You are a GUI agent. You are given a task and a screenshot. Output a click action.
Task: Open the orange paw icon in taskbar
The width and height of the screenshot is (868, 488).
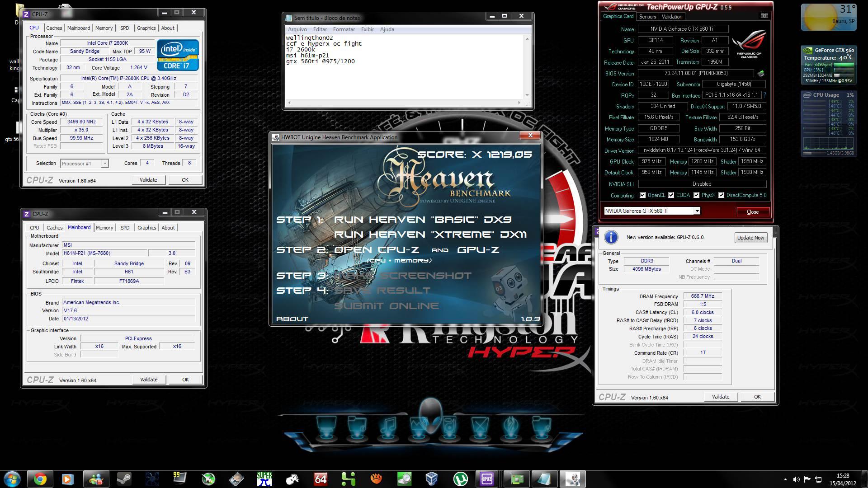click(x=376, y=479)
